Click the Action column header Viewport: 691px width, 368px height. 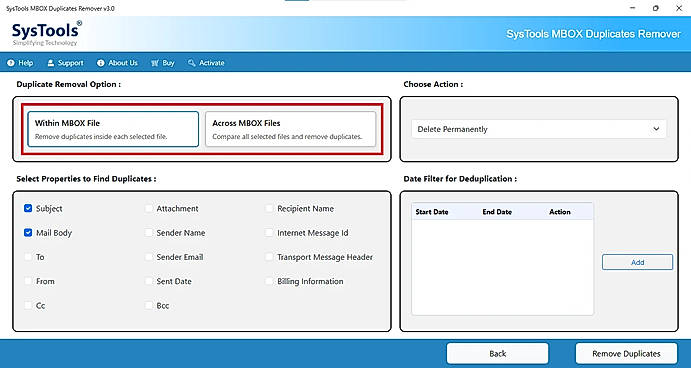coord(560,212)
